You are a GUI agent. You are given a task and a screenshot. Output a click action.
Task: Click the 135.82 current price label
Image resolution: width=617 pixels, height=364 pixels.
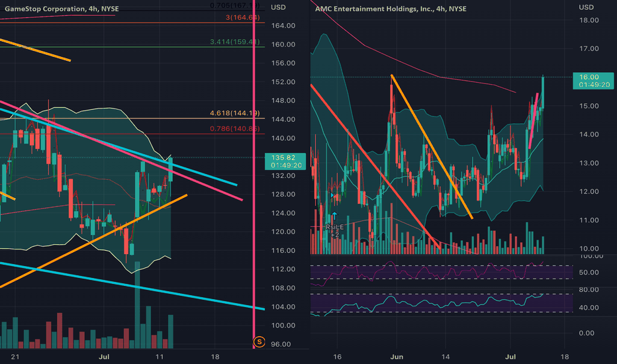[285, 161]
